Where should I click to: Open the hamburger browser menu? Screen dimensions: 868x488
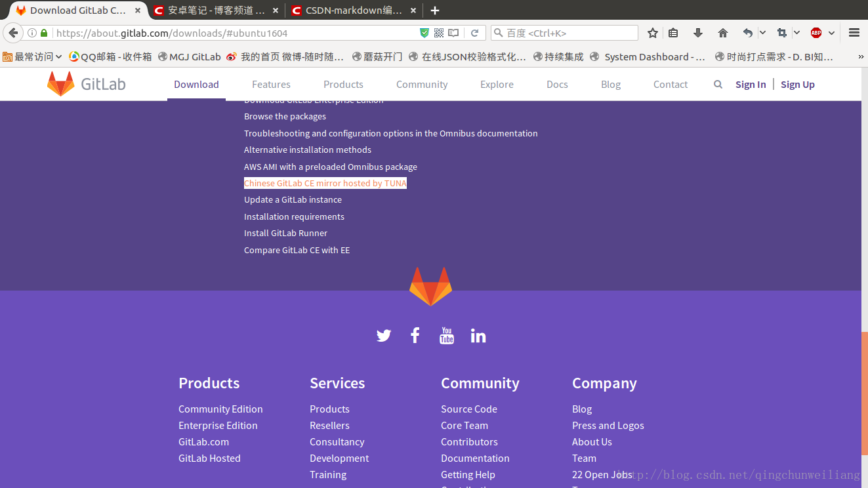tap(854, 33)
